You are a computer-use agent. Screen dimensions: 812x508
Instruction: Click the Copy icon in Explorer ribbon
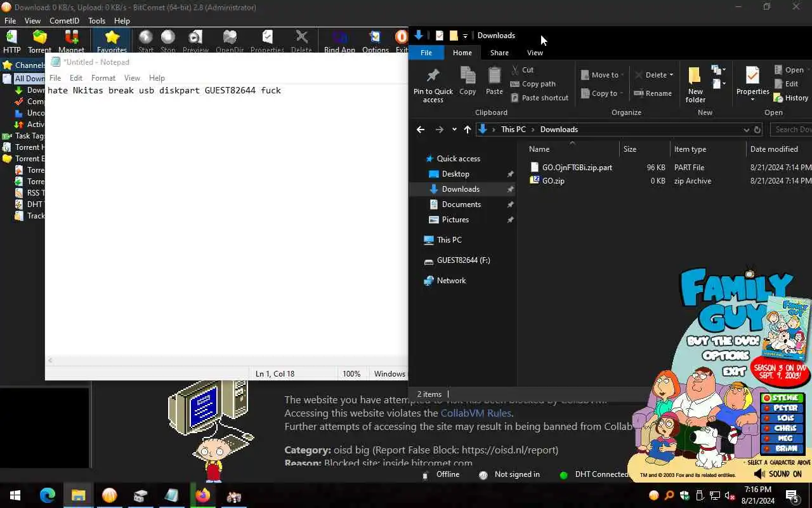tap(468, 81)
